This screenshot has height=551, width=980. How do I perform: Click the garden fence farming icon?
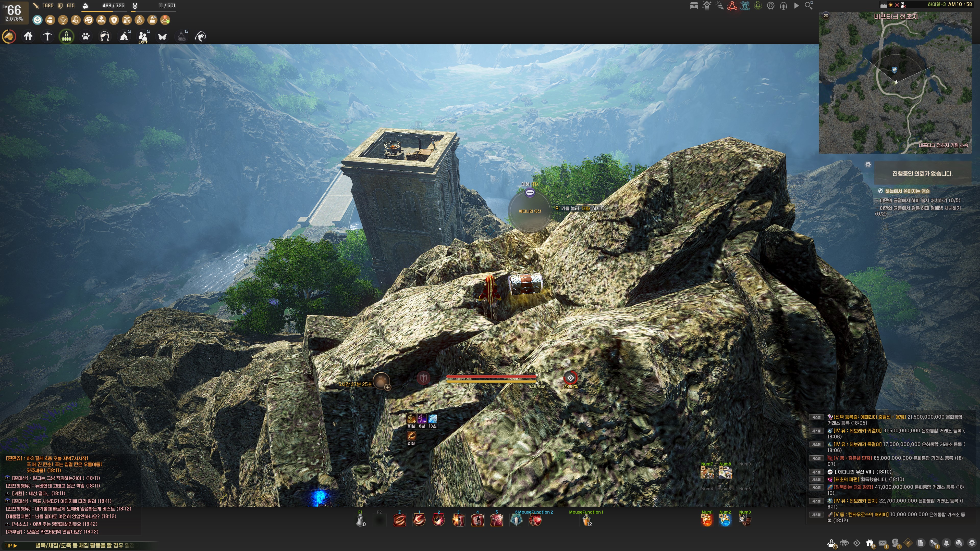coord(67,36)
